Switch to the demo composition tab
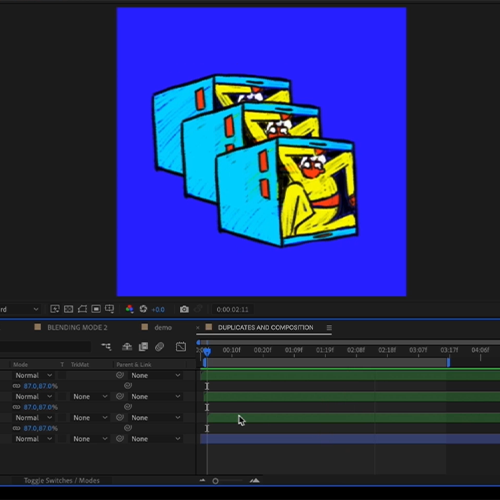500x500 pixels. 163,328
